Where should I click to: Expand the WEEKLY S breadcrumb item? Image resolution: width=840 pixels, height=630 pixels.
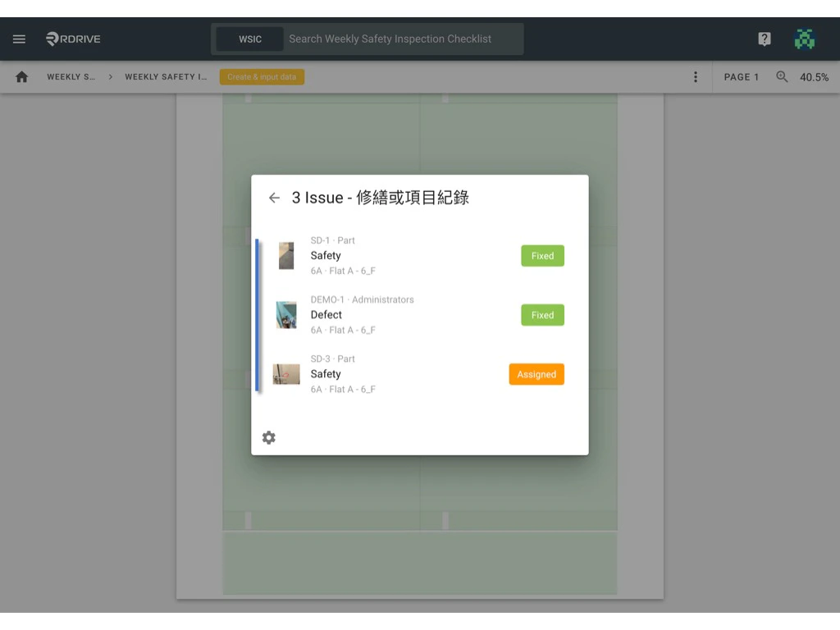pyautogui.click(x=72, y=76)
